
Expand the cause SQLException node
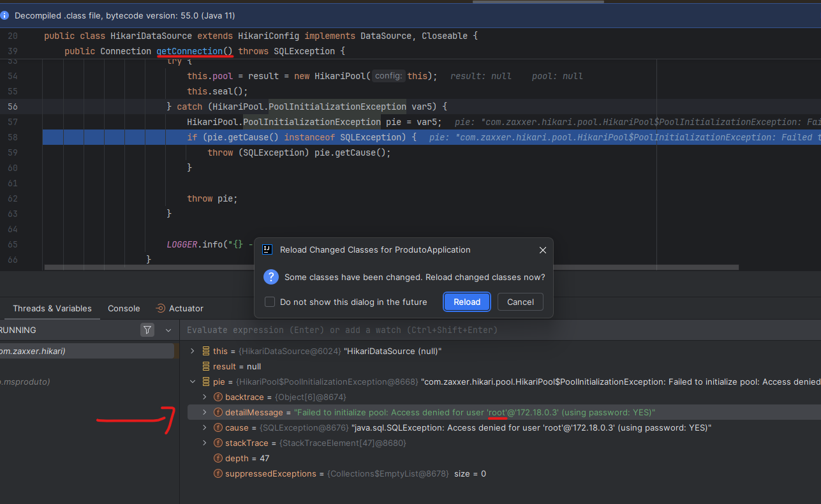click(205, 428)
